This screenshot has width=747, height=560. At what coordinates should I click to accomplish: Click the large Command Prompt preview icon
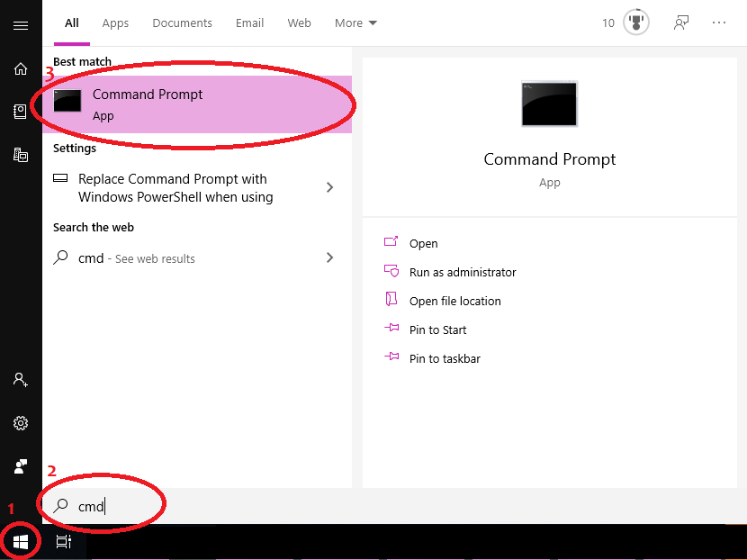click(549, 104)
